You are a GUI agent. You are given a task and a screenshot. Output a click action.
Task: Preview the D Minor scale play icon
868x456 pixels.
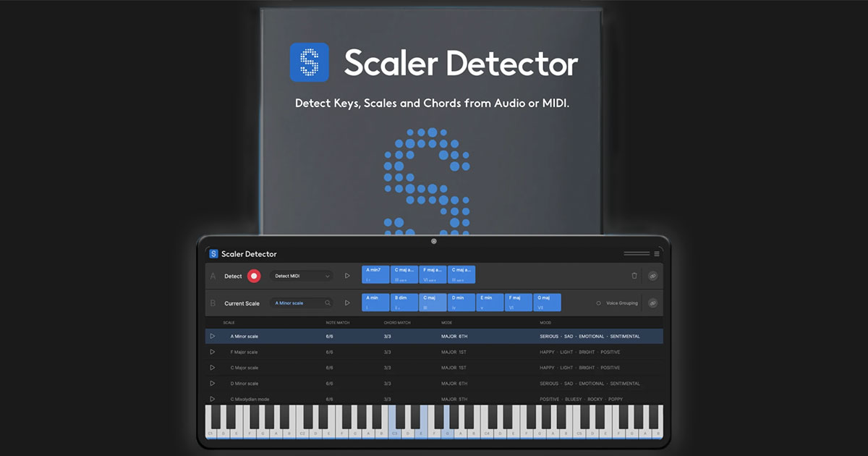[213, 384]
